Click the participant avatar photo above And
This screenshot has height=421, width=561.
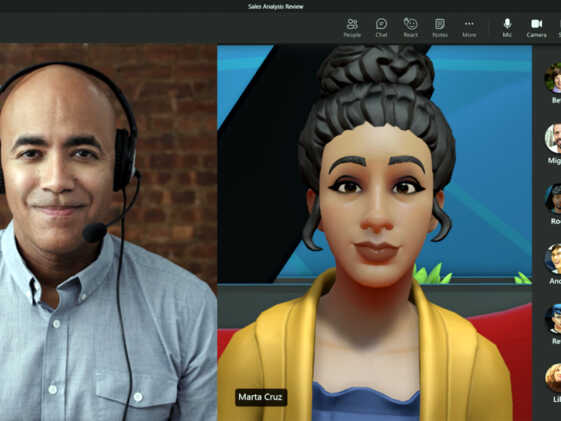pos(553,259)
